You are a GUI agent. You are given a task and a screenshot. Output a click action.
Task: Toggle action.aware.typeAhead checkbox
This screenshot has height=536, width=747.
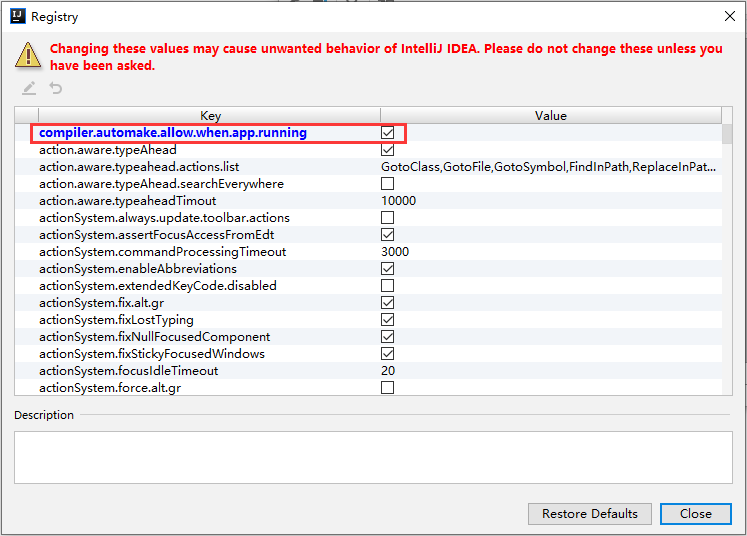387,150
